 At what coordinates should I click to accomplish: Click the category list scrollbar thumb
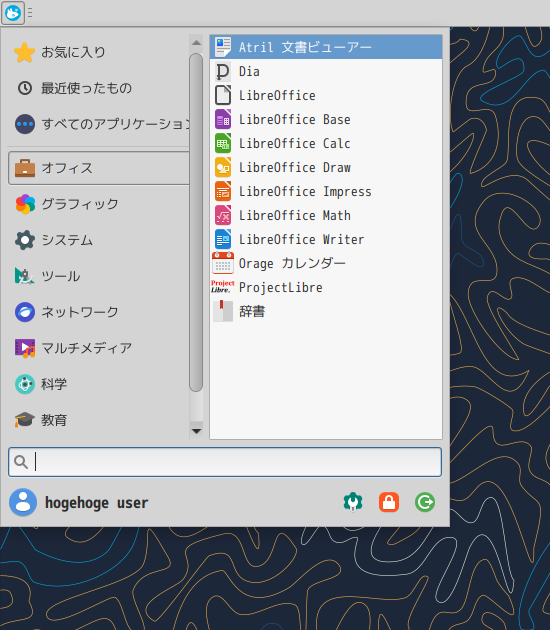[x=196, y=222]
